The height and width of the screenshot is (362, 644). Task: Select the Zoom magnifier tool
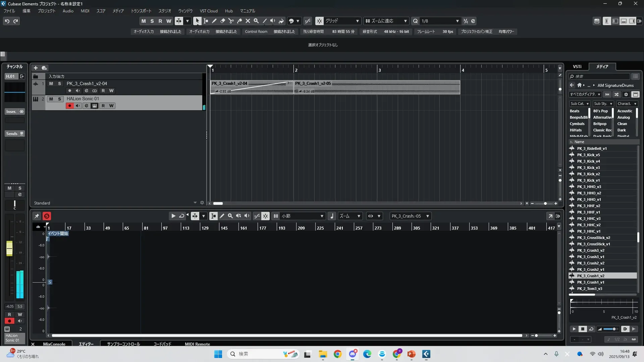(x=256, y=21)
